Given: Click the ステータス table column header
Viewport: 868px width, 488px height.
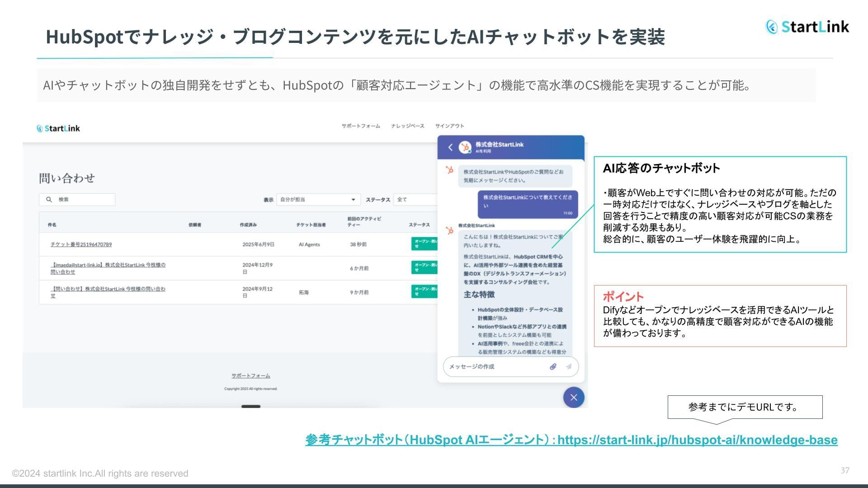Looking at the screenshot, I should point(420,225).
